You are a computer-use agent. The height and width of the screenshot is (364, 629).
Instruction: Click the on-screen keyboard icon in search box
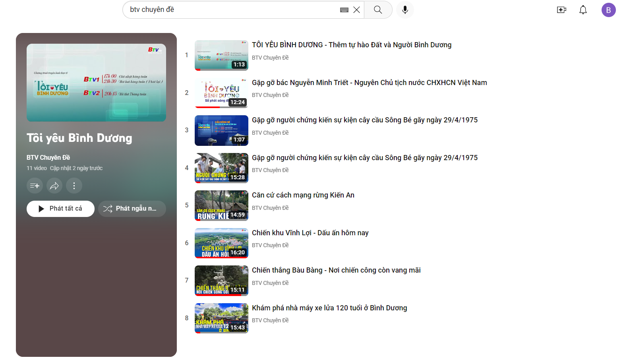[344, 10]
